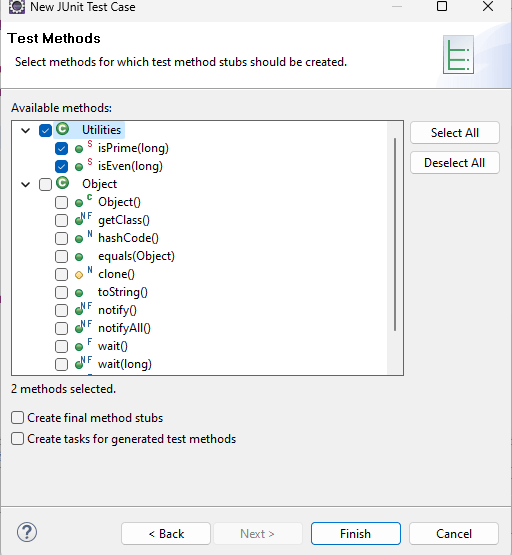This screenshot has height=555, width=512.
Task: Select the hashCode() method label
Action: [x=128, y=238]
